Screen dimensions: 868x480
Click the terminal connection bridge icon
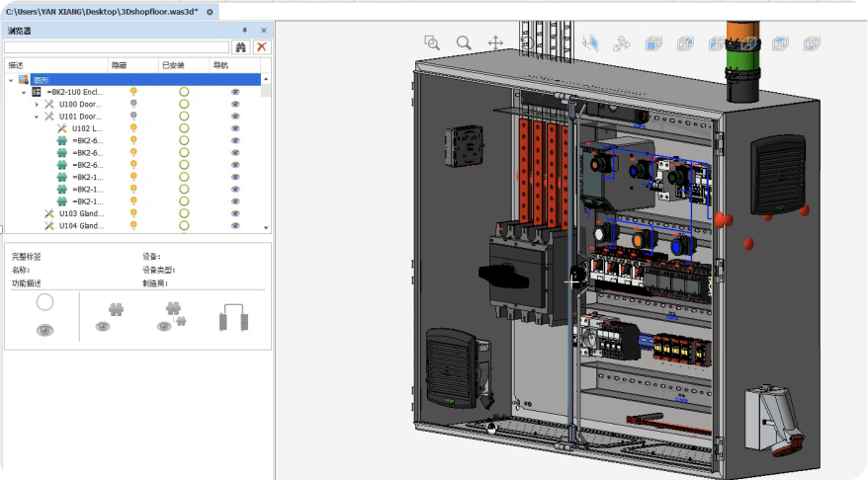233,317
